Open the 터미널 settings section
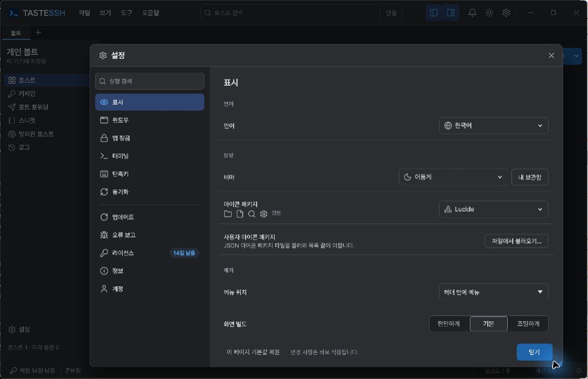The image size is (588, 379). 149,156
